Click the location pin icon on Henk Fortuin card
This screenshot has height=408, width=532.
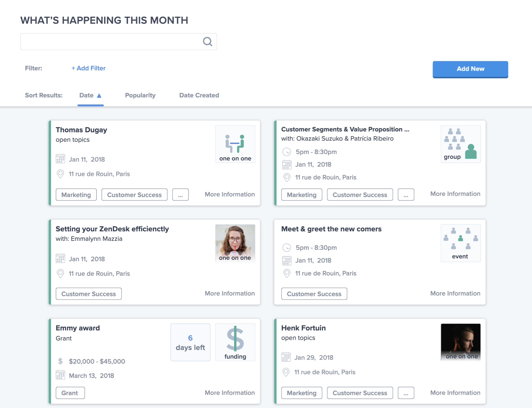286,372
